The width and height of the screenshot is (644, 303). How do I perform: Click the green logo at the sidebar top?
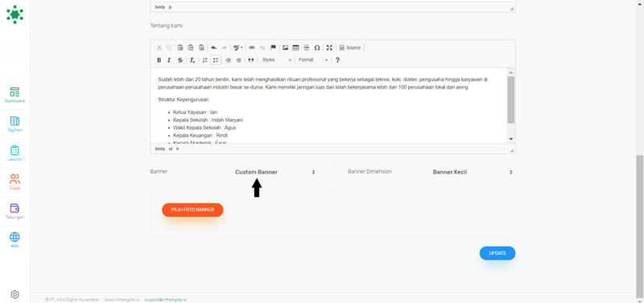point(14,14)
